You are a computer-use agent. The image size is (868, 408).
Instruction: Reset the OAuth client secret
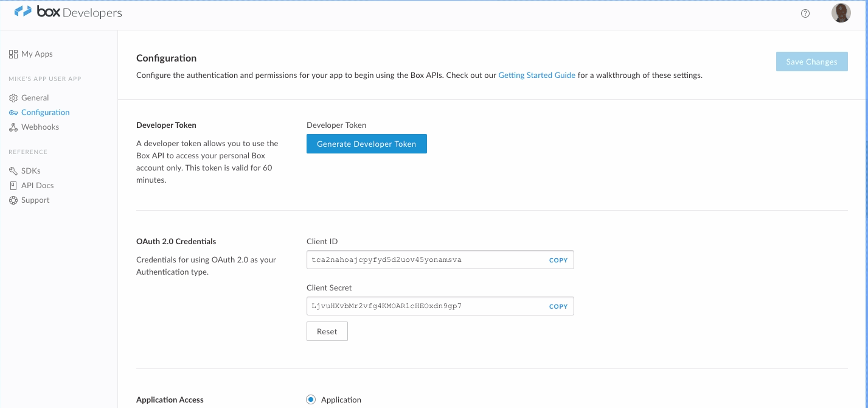pyautogui.click(x=327, y=332)
